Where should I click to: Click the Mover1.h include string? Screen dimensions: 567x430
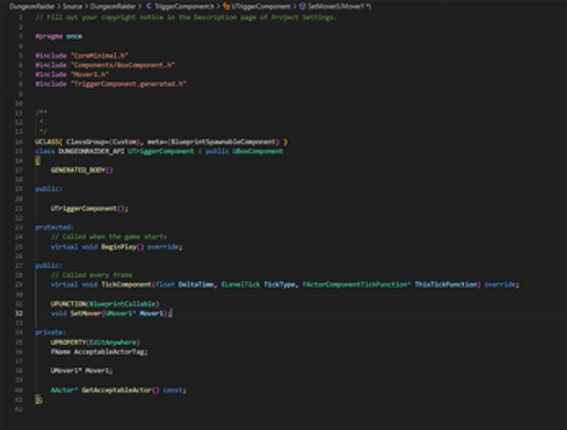[x=90, y=74]
